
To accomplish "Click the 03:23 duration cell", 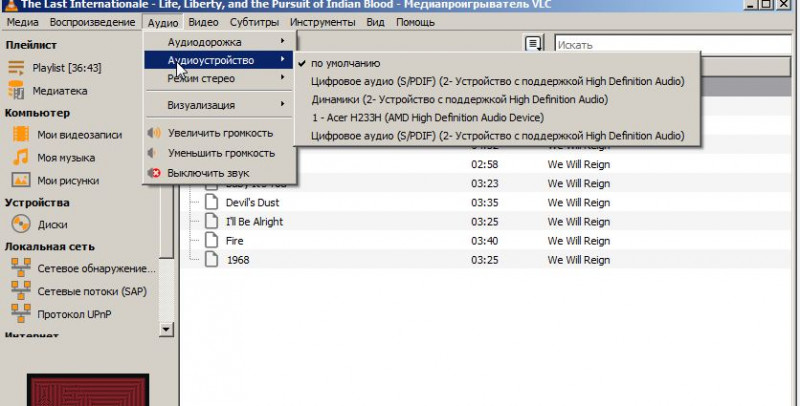I will click(x=485, y=184).
